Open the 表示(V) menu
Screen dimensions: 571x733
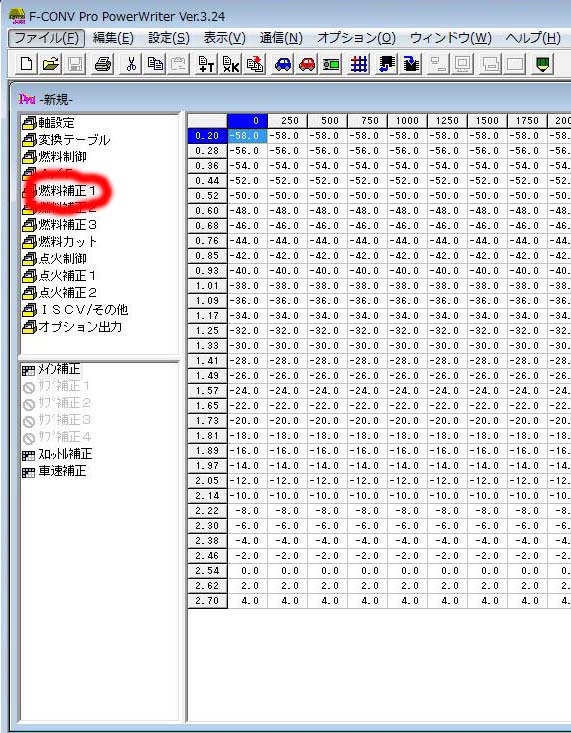(224, 38)
